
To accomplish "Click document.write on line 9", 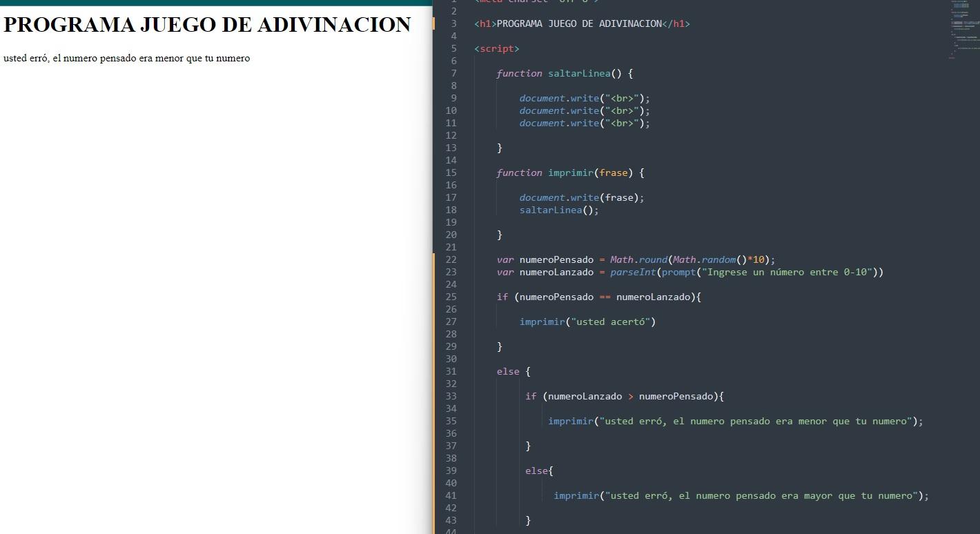I will (585, 98).
